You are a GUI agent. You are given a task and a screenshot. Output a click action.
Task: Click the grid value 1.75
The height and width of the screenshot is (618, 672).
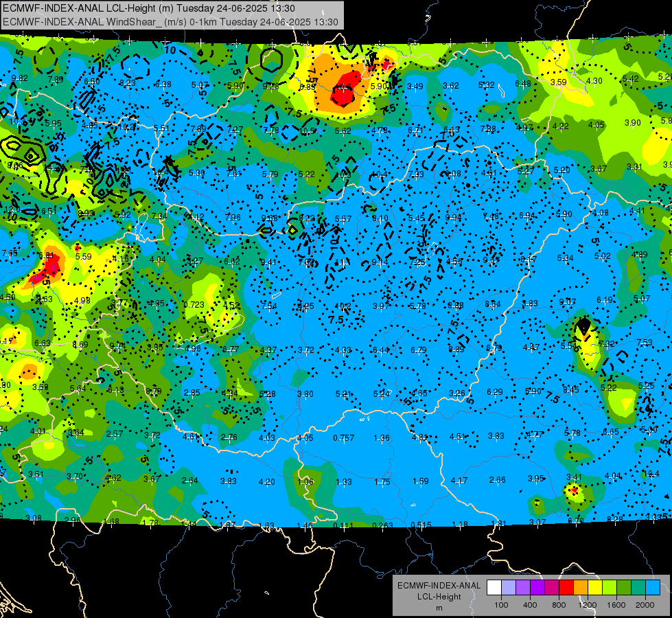click(382, 482)
